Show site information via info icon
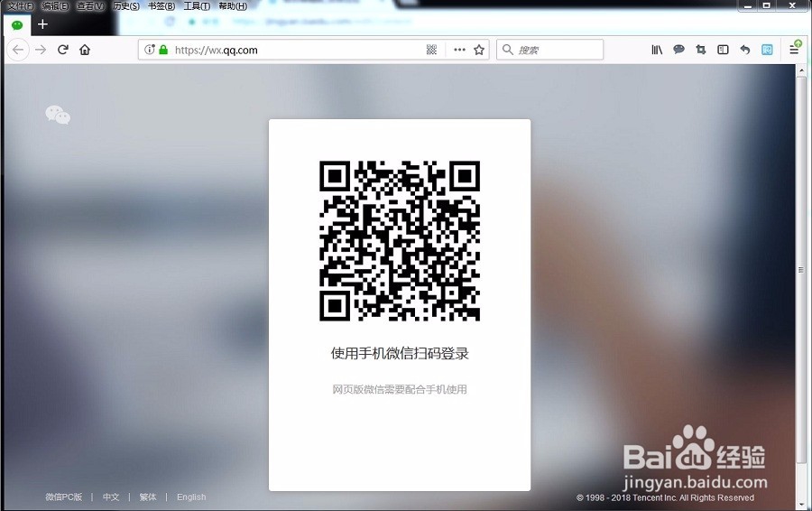This screenshot has height=511, width=812. [150, 50]
